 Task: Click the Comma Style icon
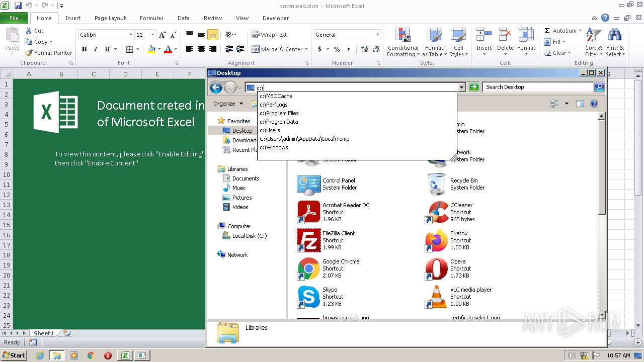(349, 49)
